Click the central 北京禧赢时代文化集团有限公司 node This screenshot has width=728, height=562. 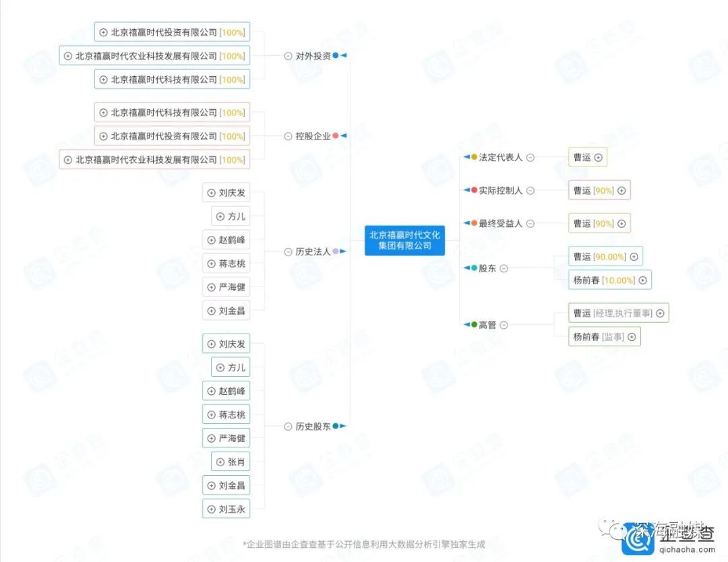(404, 241)
